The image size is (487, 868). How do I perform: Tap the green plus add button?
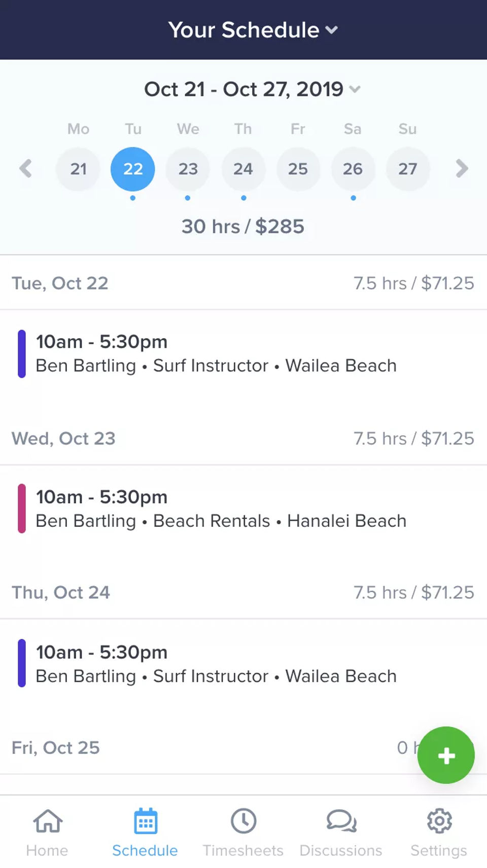pos(446,755)
